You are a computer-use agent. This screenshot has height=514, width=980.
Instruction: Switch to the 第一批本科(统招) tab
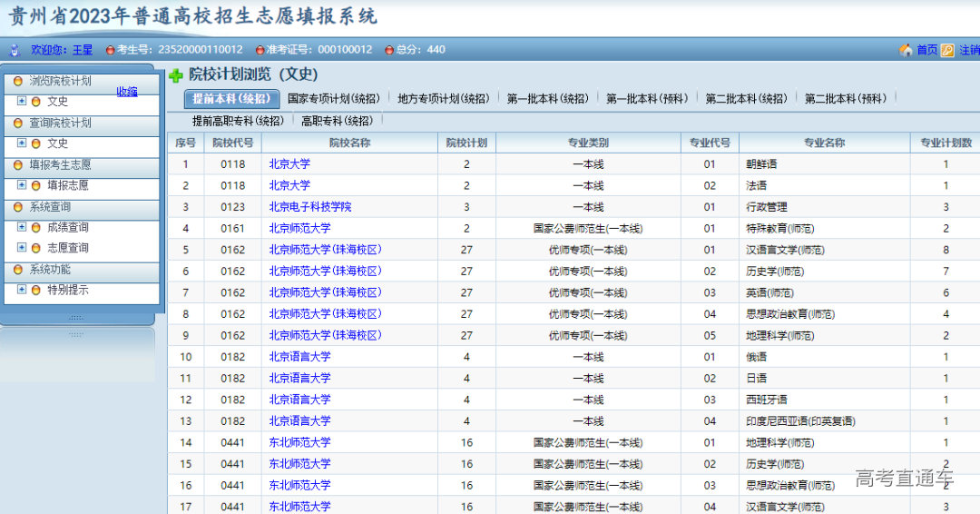547,98
